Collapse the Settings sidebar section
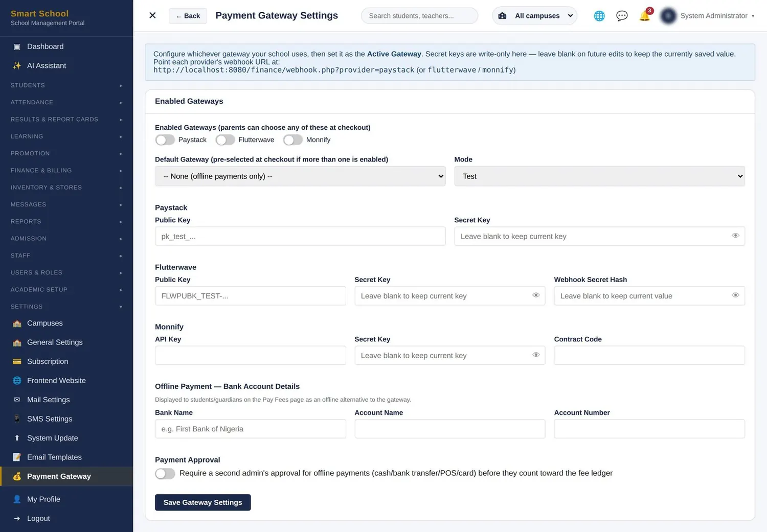The image size is (767, 532). 66,307
